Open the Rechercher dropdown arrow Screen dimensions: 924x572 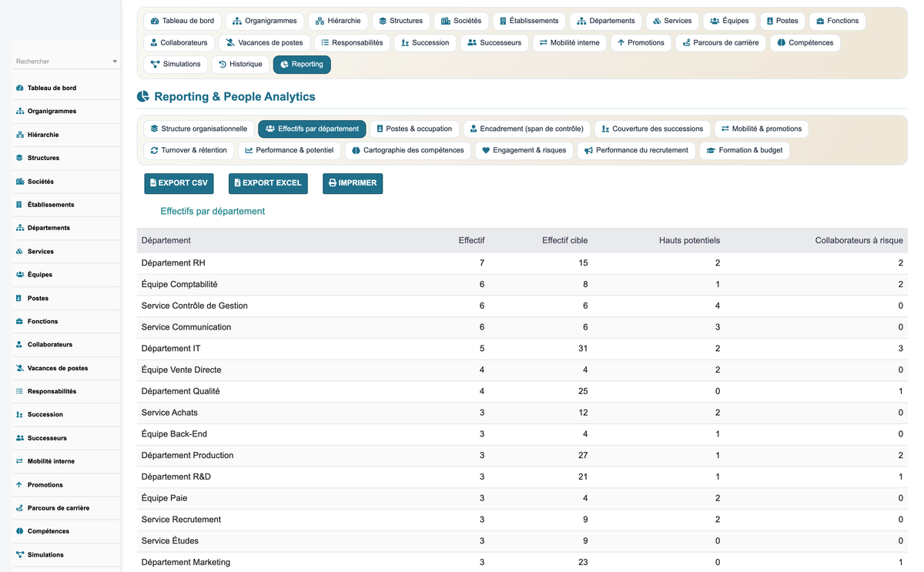[x=115, y=62]
